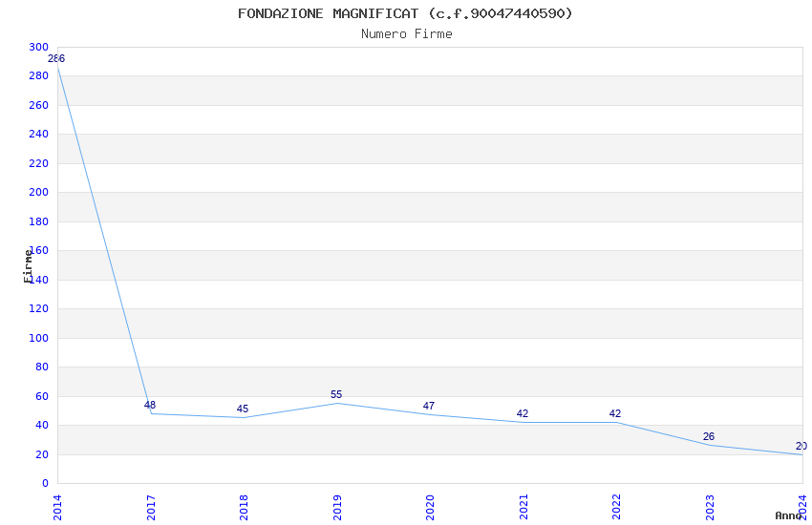The height and width of the screenshot is (525, 812).
Task: Click the data label 20 for 2024
Action: [801, 446]
